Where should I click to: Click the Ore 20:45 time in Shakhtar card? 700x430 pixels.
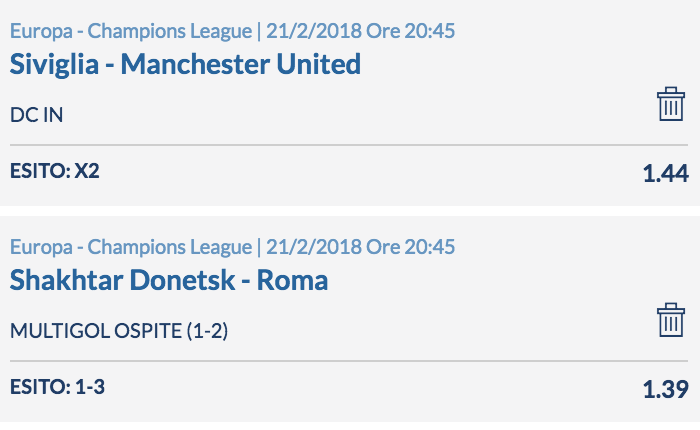(411, 246)
